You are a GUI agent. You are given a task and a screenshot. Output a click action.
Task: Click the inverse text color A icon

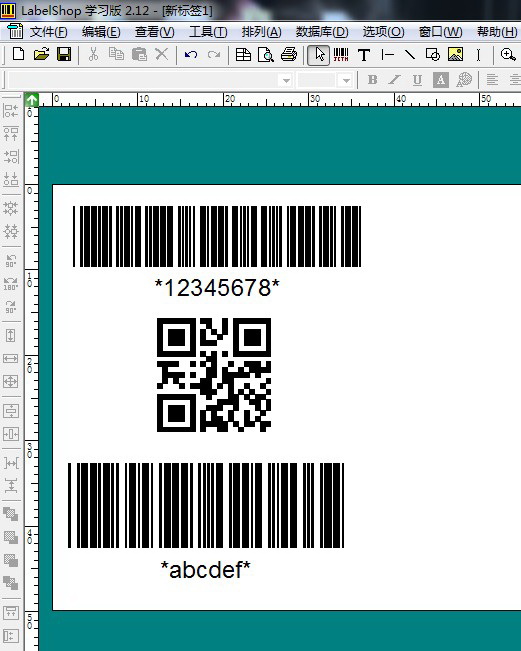tap(440, 80)
